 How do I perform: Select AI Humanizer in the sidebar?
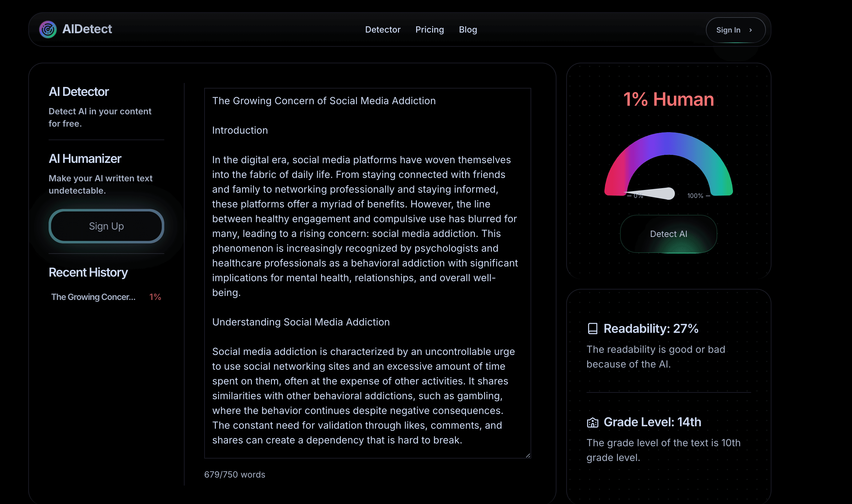point(85,159)
